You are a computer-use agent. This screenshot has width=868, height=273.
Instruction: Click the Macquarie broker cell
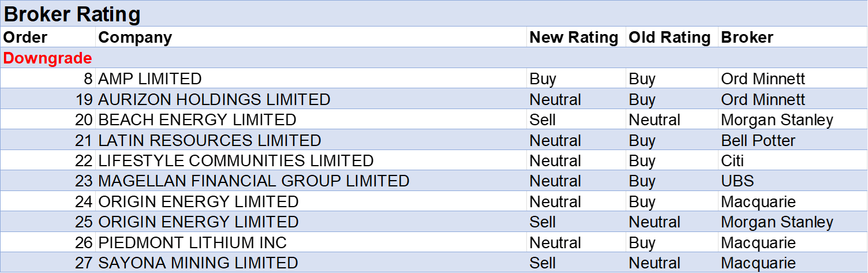(x=758, y=263)
